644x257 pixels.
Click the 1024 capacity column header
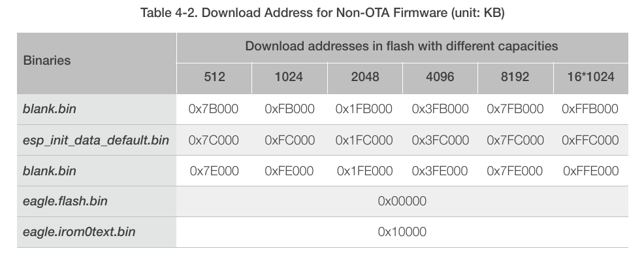coord(289,77)
